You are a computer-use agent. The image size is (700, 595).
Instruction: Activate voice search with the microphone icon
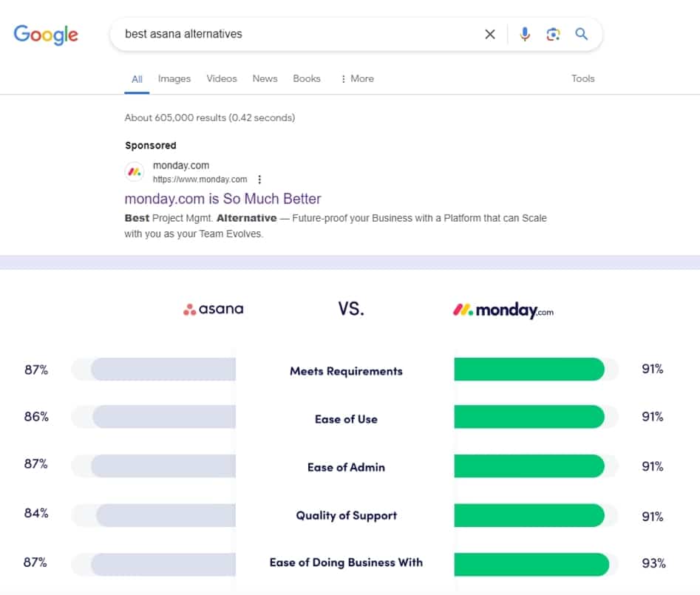click(x=525, y=34)
